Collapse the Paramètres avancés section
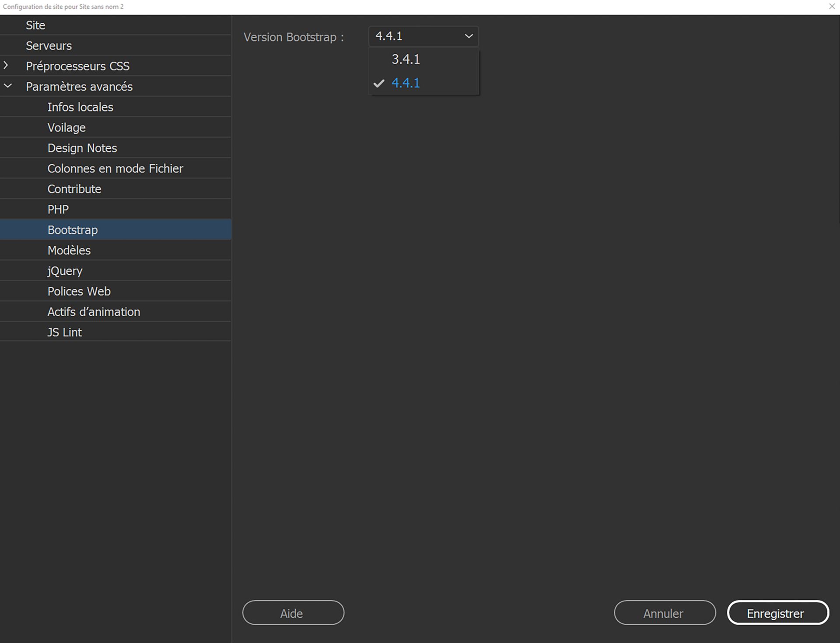 [7, 86]
